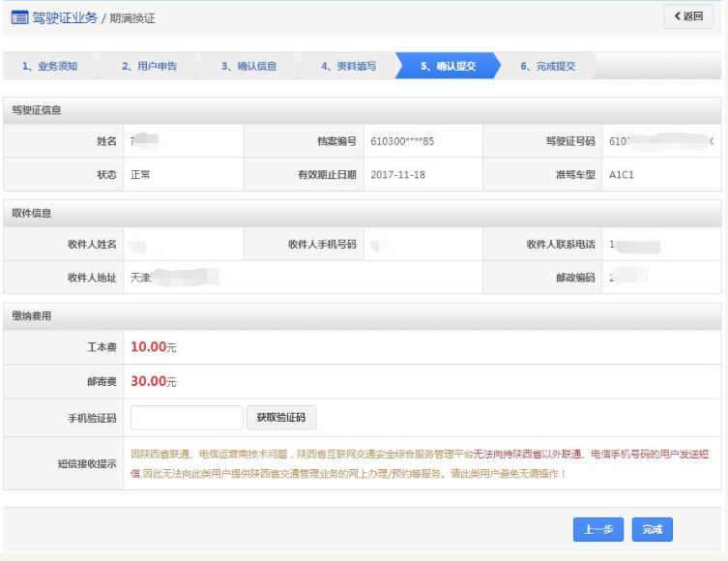Image resolution: width=728 pixels, height=561 pixels.
Task: Focus the 手机验证码 input box
Action: pyautogui.click(x=187, y=418)
